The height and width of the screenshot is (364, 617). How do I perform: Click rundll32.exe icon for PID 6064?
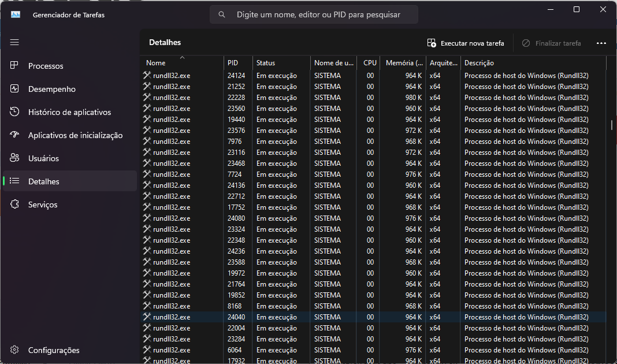point(147,350)
